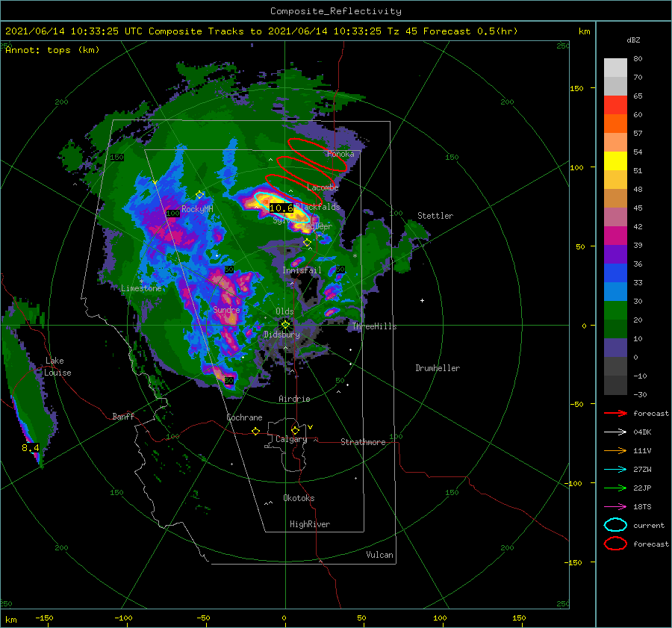Click the storm top label 10.6
Viewport: 672px width, 628px height.
click(x=281, y=208)
